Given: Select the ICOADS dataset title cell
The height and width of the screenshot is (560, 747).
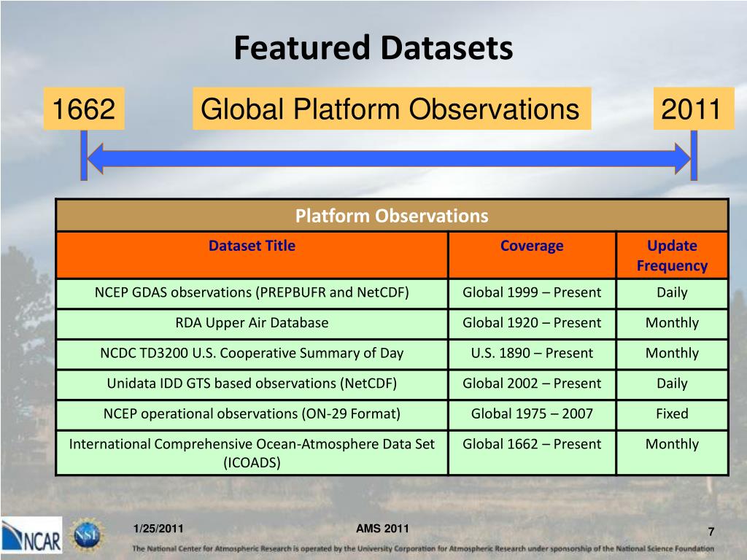Looking at the screenshot, I should pos(252,453).
